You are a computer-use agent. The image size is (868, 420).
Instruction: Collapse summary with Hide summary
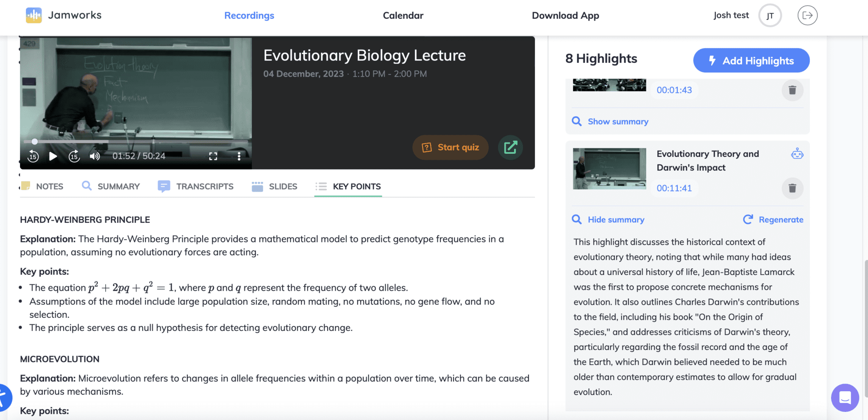tap(615, 220)
